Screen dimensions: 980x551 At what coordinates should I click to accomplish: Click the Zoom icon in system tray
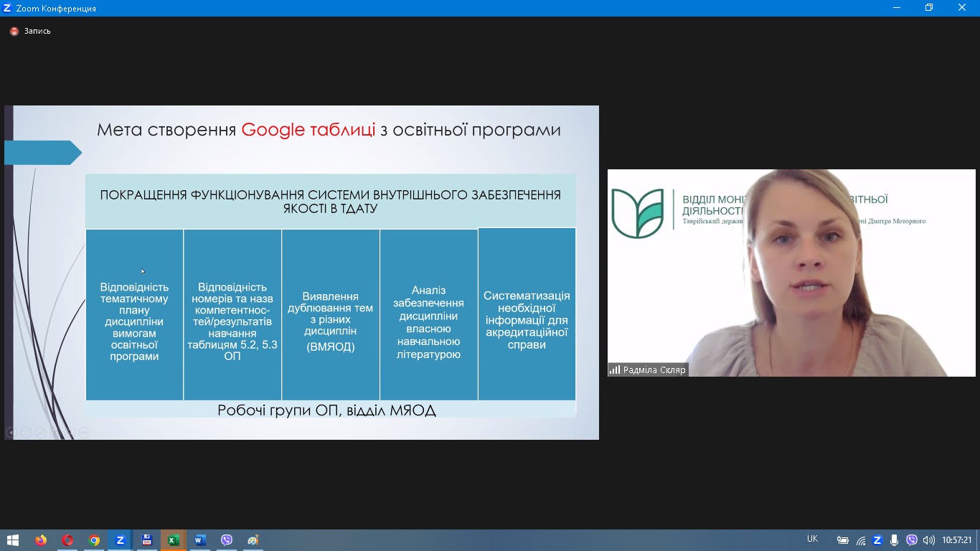pyautogui.click(x=877, y=540)
